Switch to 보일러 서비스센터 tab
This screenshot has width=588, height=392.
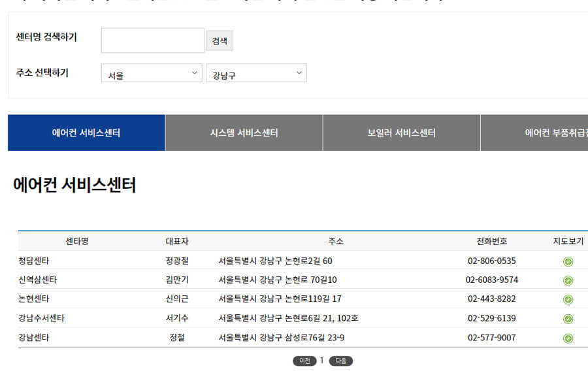pos(401,133)
